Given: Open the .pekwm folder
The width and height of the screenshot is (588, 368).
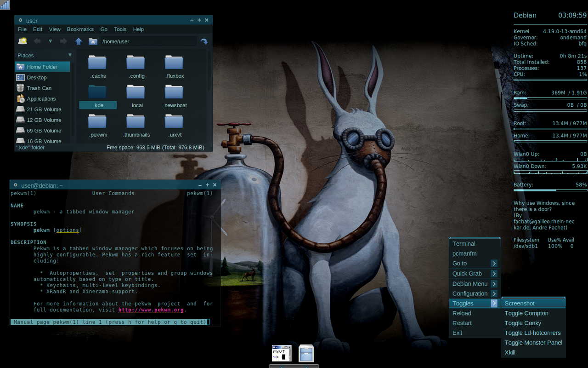Looking at the screenshot, I should (x=98, y=126).
